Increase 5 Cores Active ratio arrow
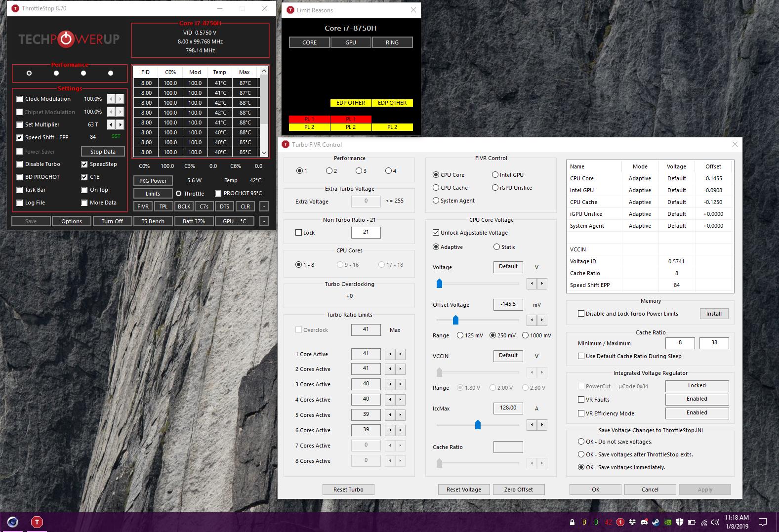Viewport: 779px width, 532px height. (x=400, y=415)
